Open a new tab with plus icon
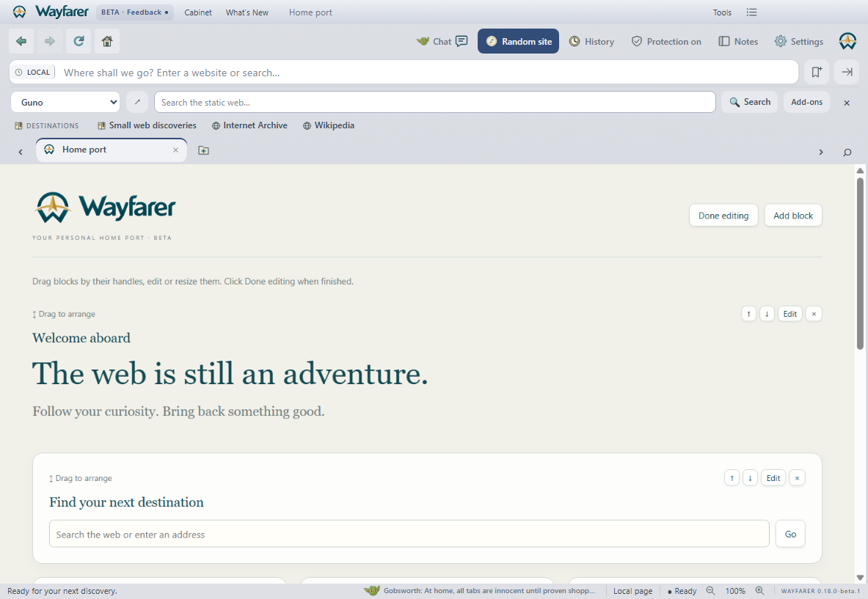The height and width of the screenshot is (599, 868). coord(204,150)
